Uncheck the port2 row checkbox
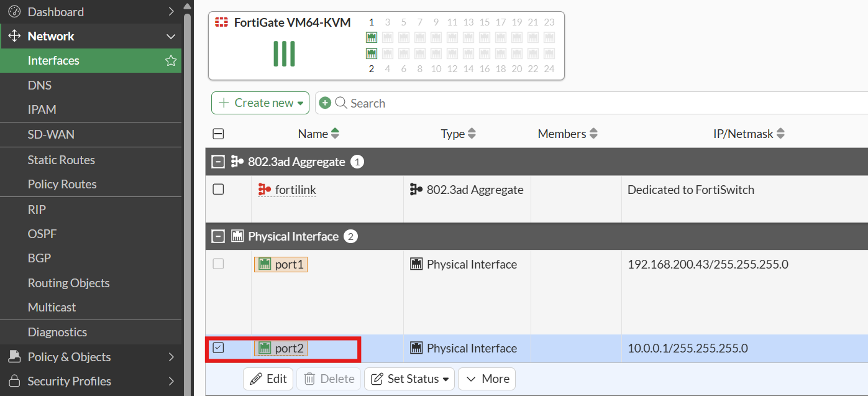 pyautogui.click(x=218, y=348)
